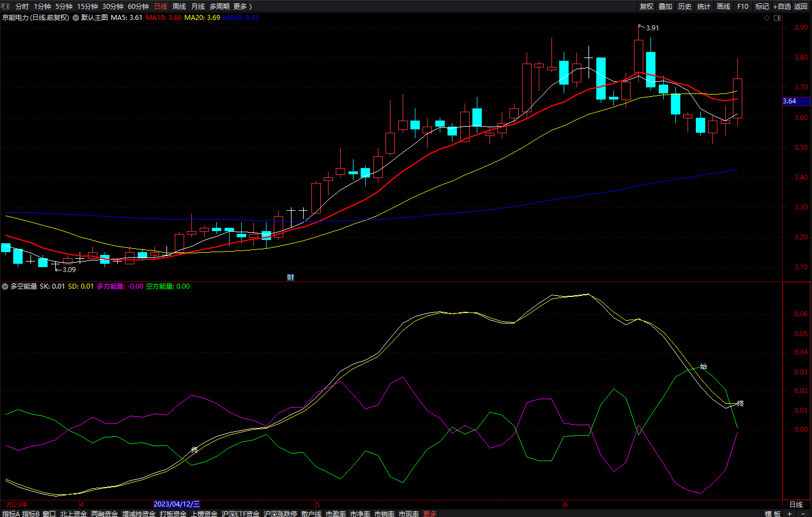Click the diamond icon in main chart
Viewport: 812px width, 517px height.
pyautogui.click(x=767, y=18)
